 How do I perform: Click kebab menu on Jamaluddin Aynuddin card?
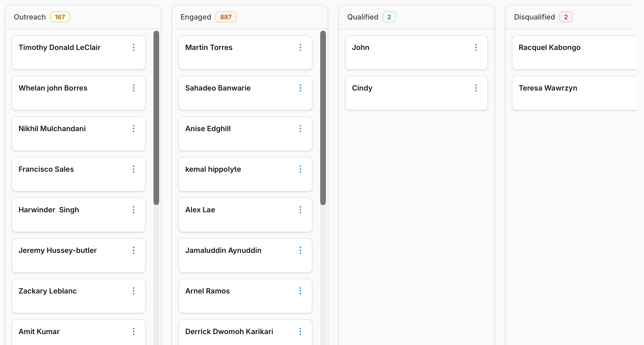coord(300,250)
